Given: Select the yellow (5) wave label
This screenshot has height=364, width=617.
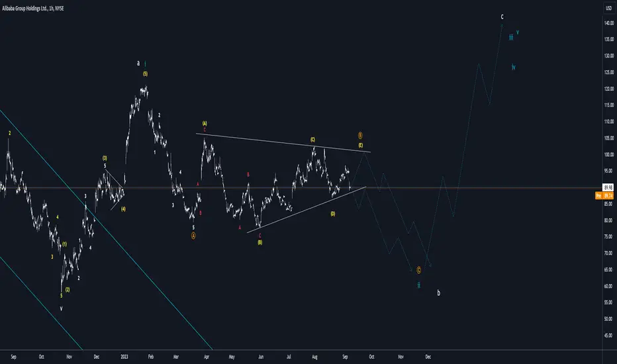Looking at the screenshot, I should (x=145, y=73).
